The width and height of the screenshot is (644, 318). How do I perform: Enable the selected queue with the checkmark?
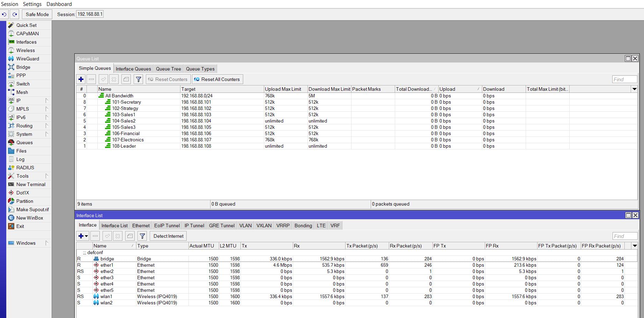click(103, 79)
